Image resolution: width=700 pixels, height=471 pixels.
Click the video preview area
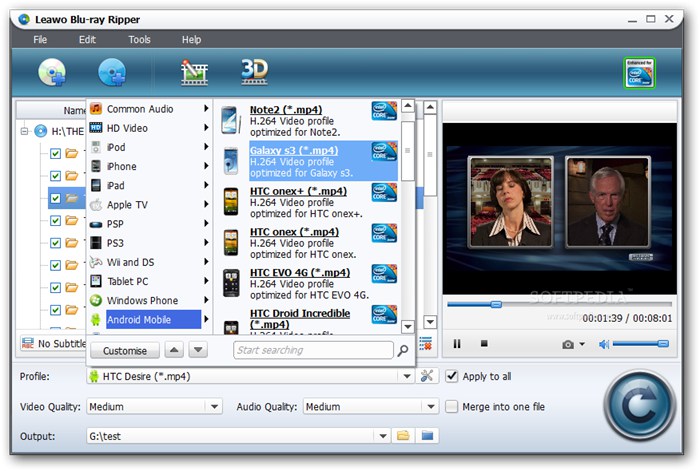click(x=559, y=208)
